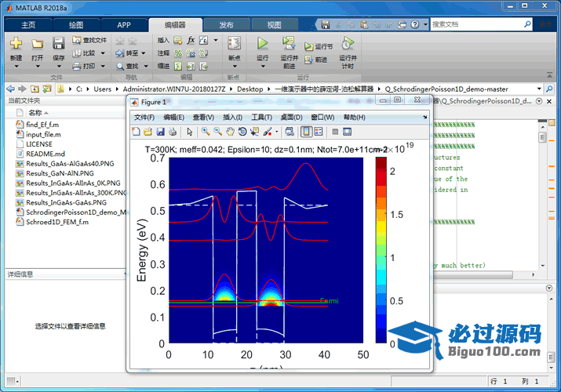Toggle Data Cursor tool in Figure 1

pos(255,132)
